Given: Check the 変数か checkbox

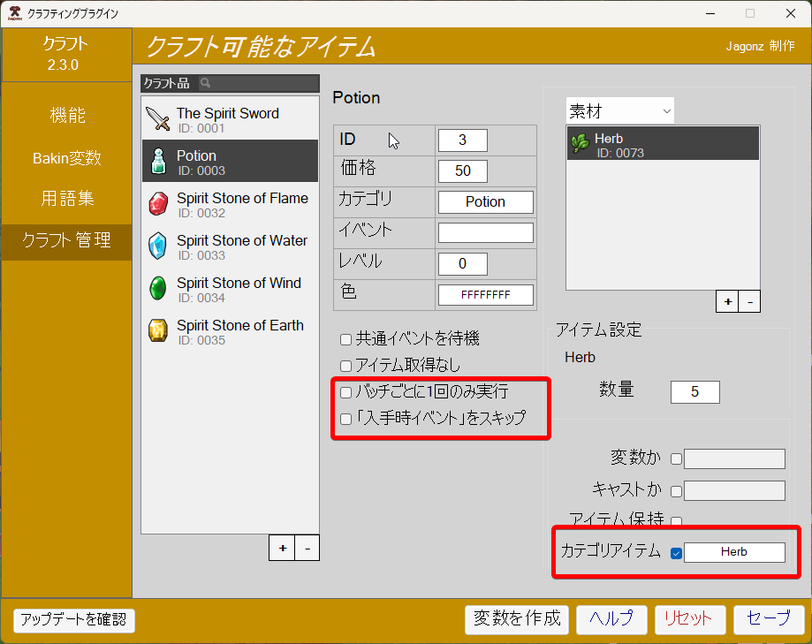Looking at the screenshot, I should [676, 459].
